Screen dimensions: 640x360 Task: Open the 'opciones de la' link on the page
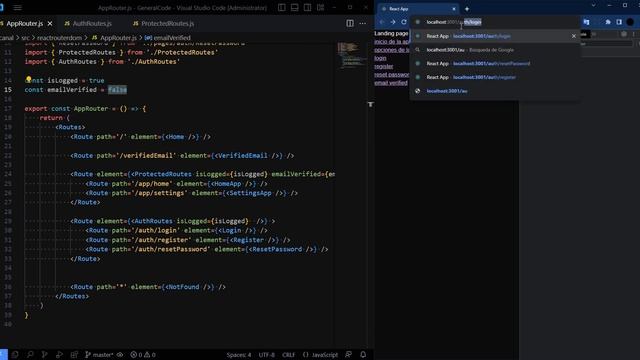392,50
